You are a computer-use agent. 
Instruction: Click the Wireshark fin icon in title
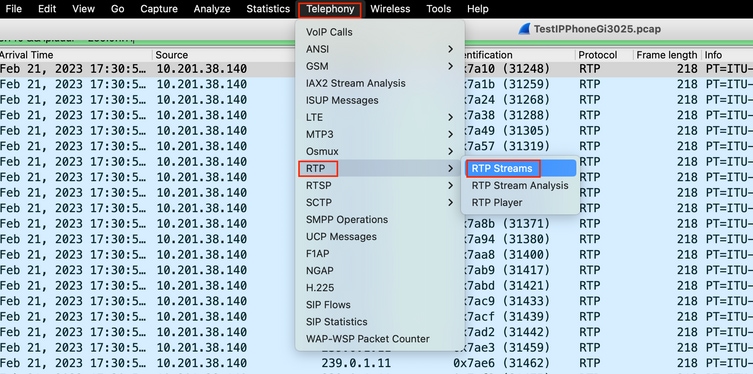524,29
